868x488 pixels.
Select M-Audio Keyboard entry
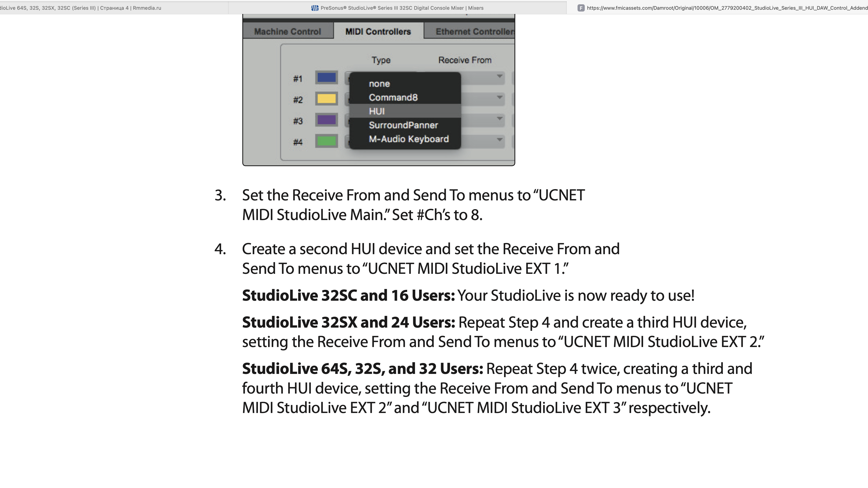408,139
